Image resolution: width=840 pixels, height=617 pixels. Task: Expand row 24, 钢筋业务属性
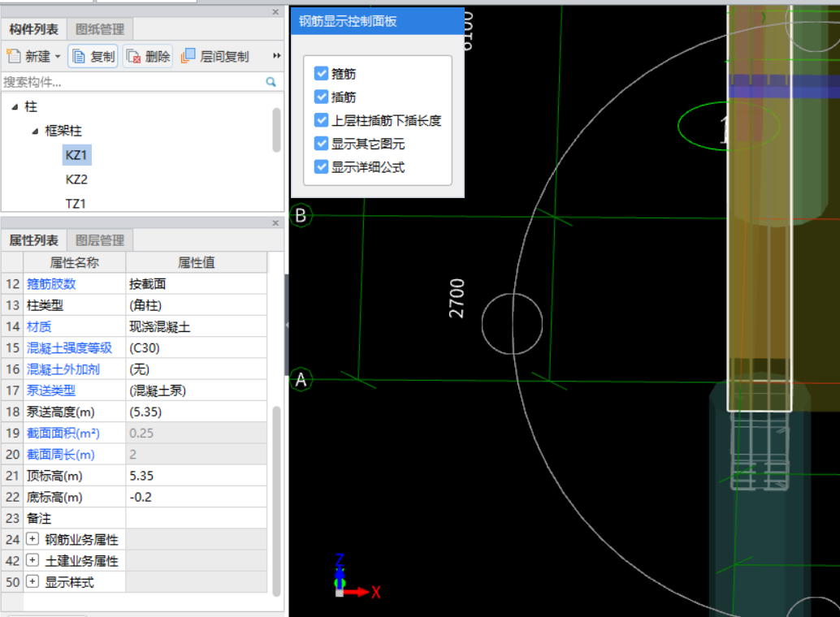32,539
